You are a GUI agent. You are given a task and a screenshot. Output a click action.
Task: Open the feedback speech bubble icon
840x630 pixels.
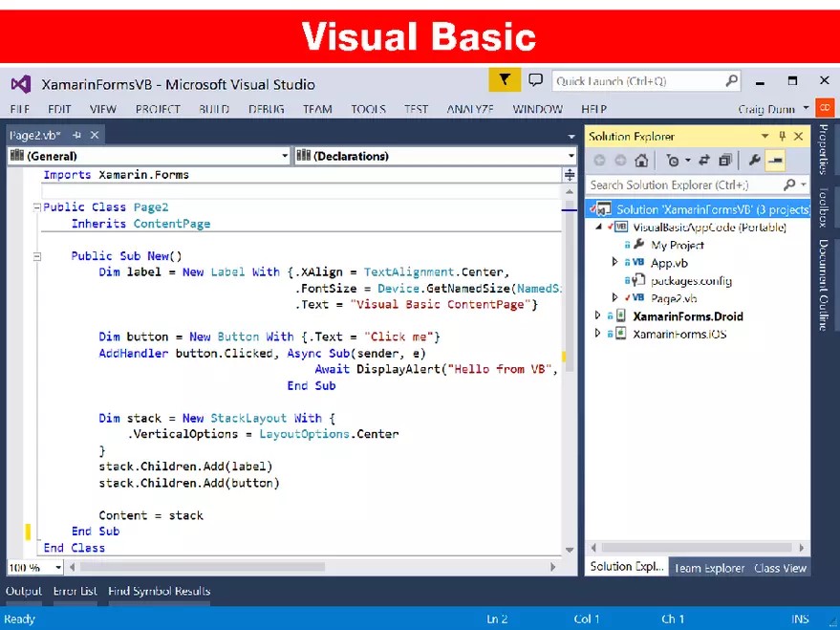coord(535,81)
